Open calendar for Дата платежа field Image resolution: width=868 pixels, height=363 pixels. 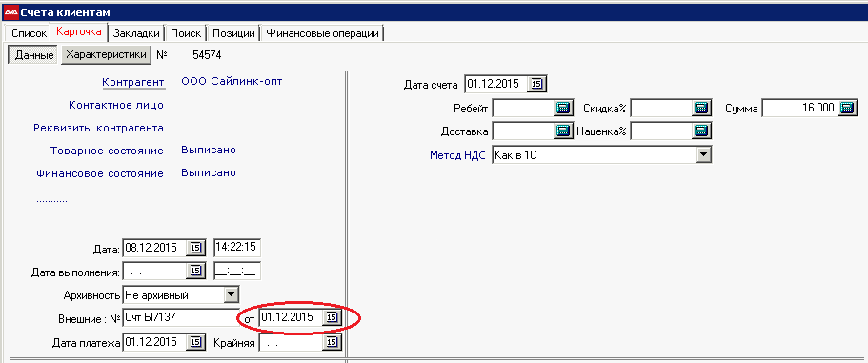pos(195,342)
